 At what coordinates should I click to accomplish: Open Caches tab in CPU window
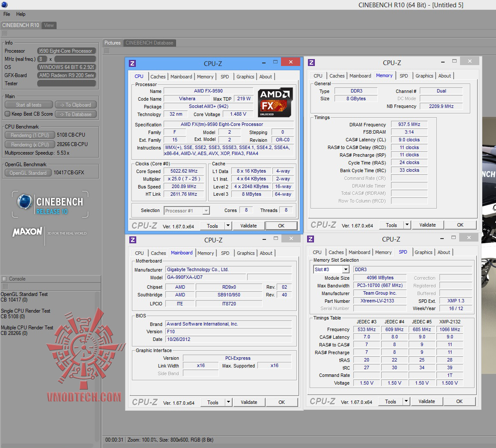pos(158,77)
